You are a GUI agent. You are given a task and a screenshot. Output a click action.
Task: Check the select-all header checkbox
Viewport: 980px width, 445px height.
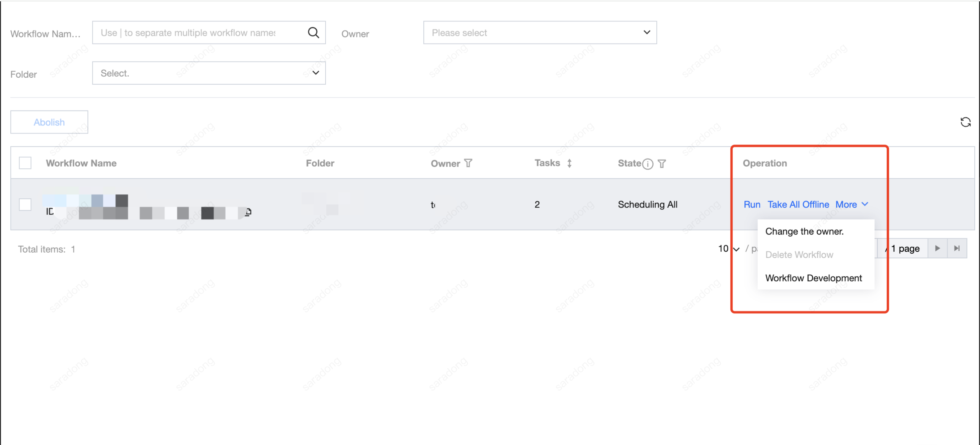click(x=25, y=163)
